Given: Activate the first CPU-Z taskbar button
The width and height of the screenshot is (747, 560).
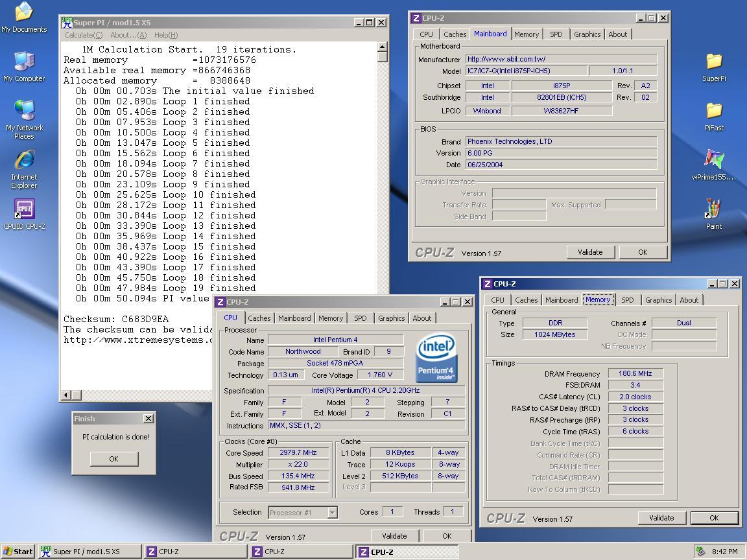Looking at the screenshot, I should tap(195, 552).
